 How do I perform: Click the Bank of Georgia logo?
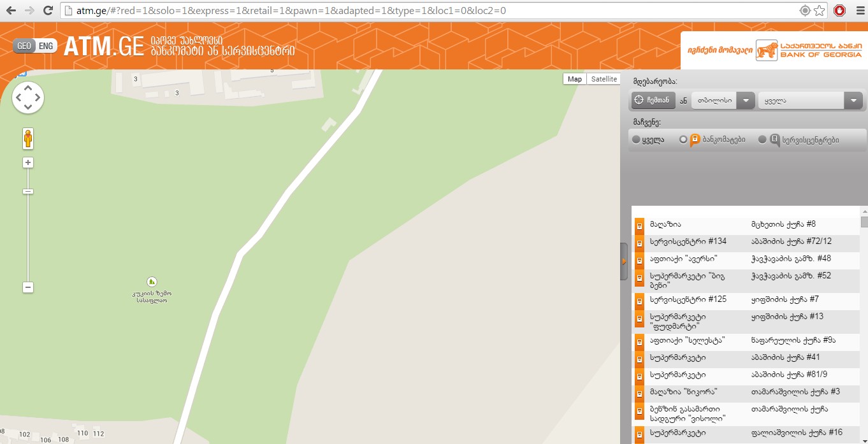pyautogui.click(x=808, y=50)
